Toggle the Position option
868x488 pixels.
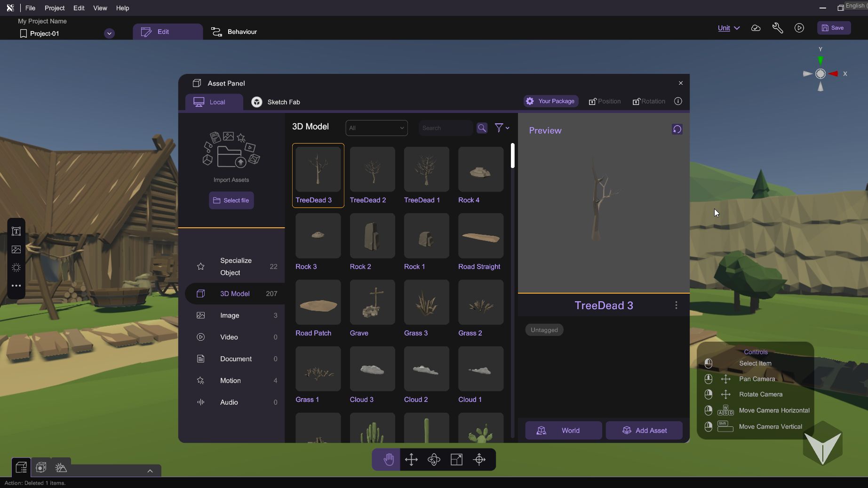click(605, 102)
